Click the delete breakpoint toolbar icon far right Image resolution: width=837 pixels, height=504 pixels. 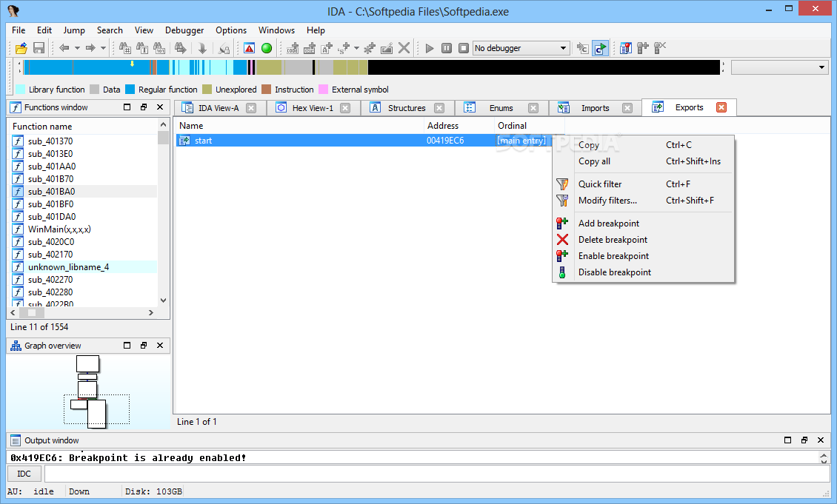pos(660,49)
